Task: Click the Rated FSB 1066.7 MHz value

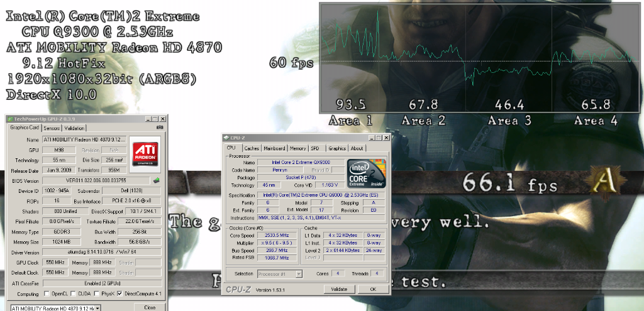Action: pos(277,258)
